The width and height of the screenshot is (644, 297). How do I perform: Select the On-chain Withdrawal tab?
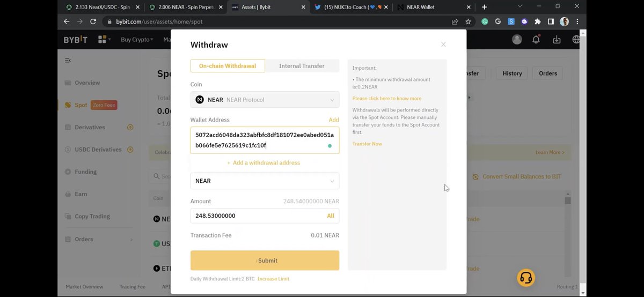point(228,66)
